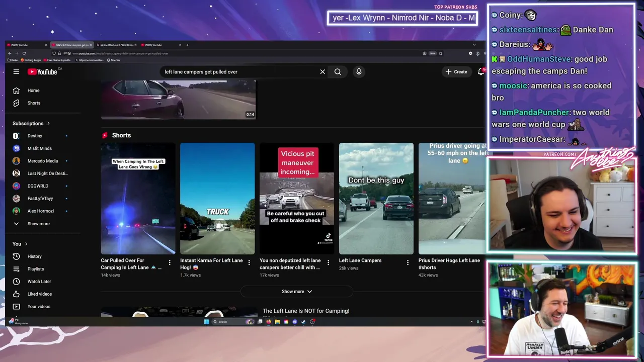Open History in the sidebar
Screen dimensions: 644x362
34,256
